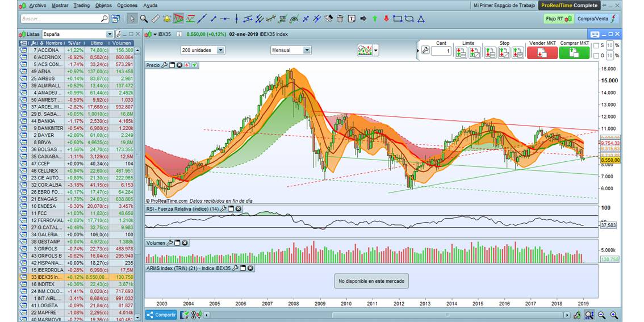The image size is (644, 322).
Task: Maximize the Precio price panel
Action: point(172,65)
